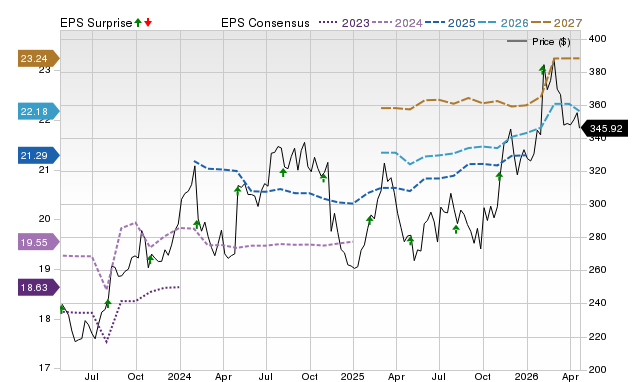The image size is (640, 382).
Task: Click the 23.24 brown value tag
Action: [x=38, y=58]
